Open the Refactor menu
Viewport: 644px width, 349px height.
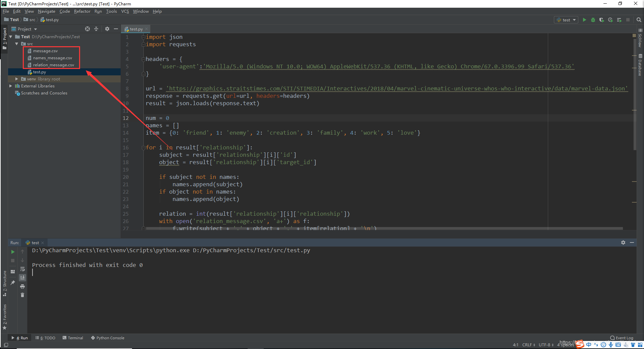tap(82, 11)
